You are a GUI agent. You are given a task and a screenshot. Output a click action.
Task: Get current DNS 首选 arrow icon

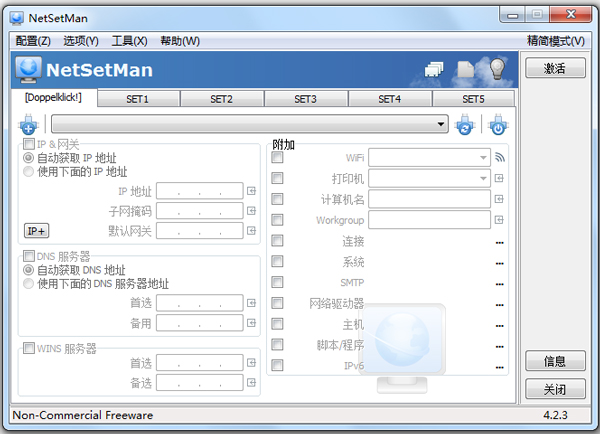point(251,303)
